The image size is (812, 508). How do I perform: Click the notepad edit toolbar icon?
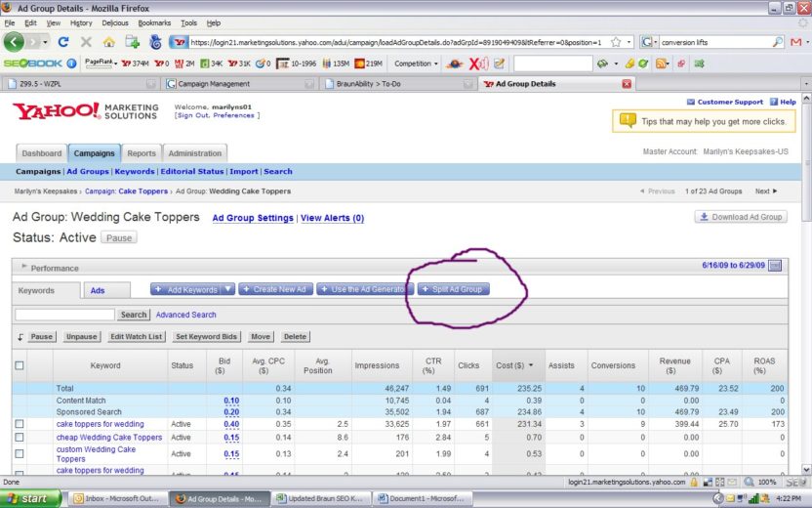499,63
